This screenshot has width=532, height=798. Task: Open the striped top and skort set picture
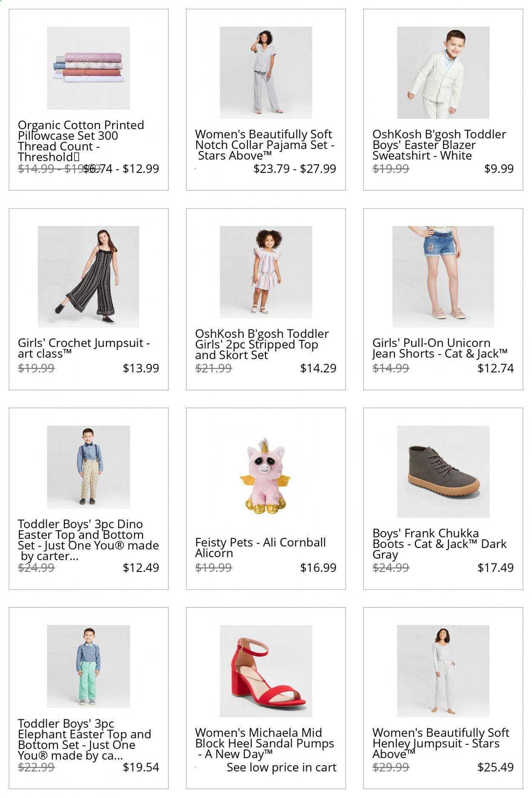(x=266, y=272)
